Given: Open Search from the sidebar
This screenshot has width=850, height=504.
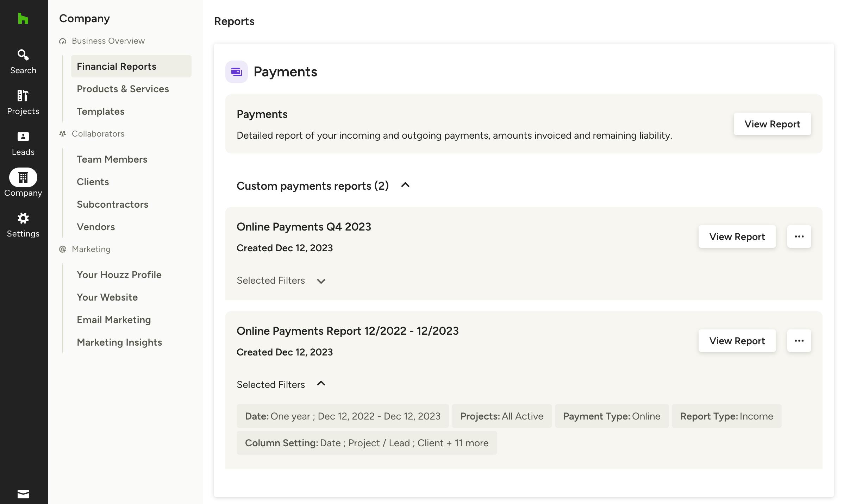Looking at the screenshot, I should [x=23, y=62].
